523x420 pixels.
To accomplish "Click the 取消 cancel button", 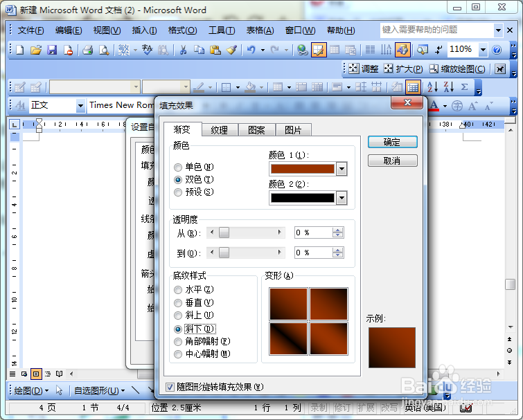I will tap(392, 161).
